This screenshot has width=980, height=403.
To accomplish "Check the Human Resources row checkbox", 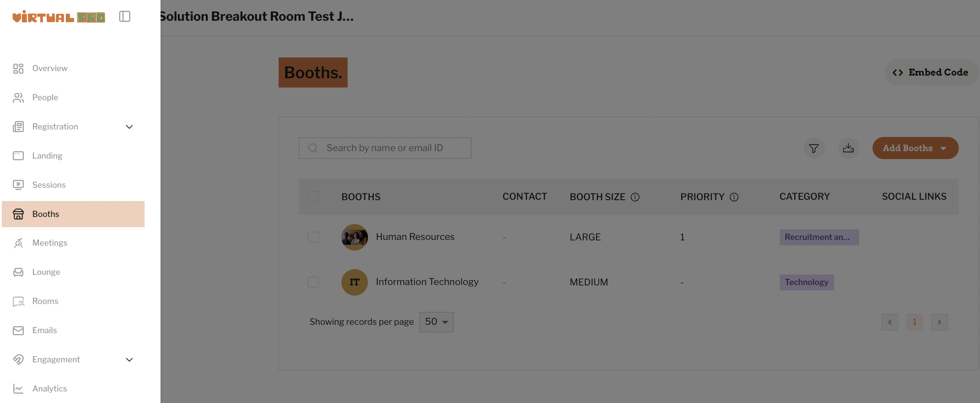I will [314, 237].
